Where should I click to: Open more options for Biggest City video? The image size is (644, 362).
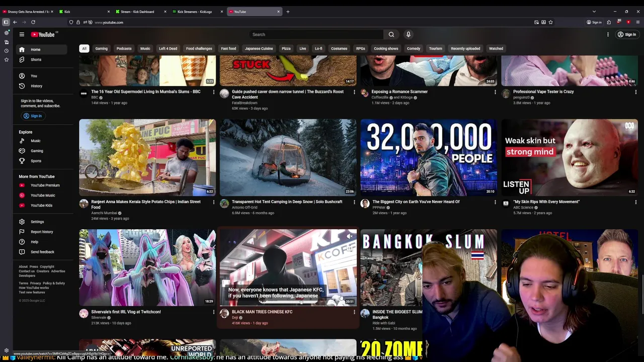495,202
